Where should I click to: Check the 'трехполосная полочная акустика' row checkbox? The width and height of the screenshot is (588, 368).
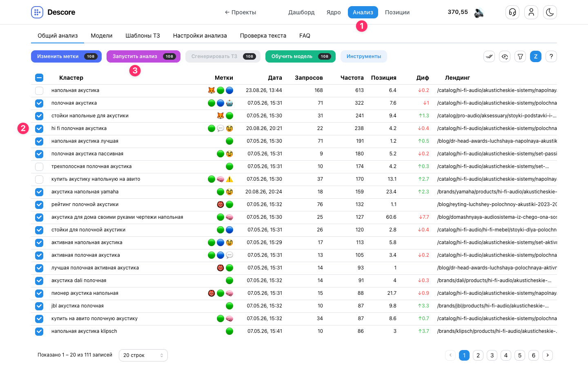point(39,166)
